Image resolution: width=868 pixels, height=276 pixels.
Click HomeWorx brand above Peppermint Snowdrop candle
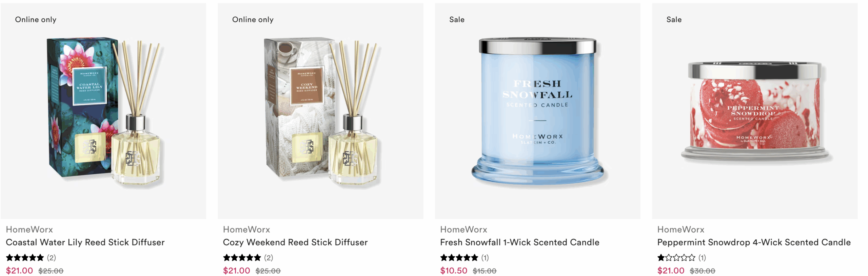click(680, 229)
